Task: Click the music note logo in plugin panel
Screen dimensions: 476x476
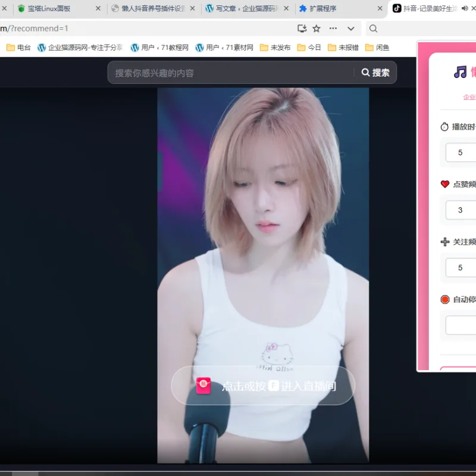Action: (x=460, y=72)
